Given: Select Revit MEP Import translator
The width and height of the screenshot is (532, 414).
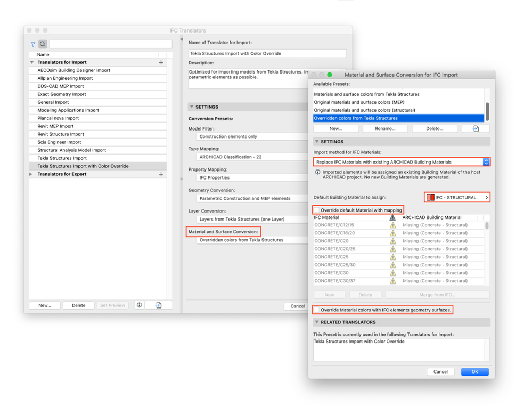Looking at the screenshot, I should point(97,126).
